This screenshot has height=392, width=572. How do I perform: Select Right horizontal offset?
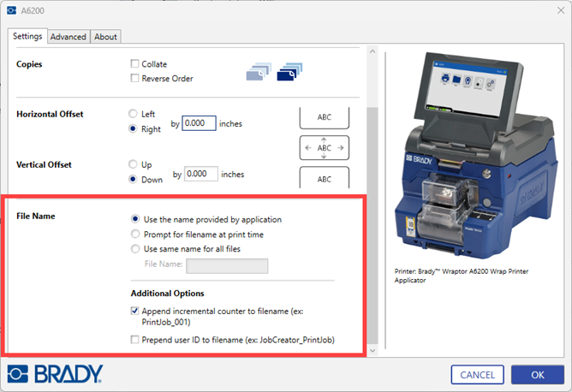tap(133, 128)
